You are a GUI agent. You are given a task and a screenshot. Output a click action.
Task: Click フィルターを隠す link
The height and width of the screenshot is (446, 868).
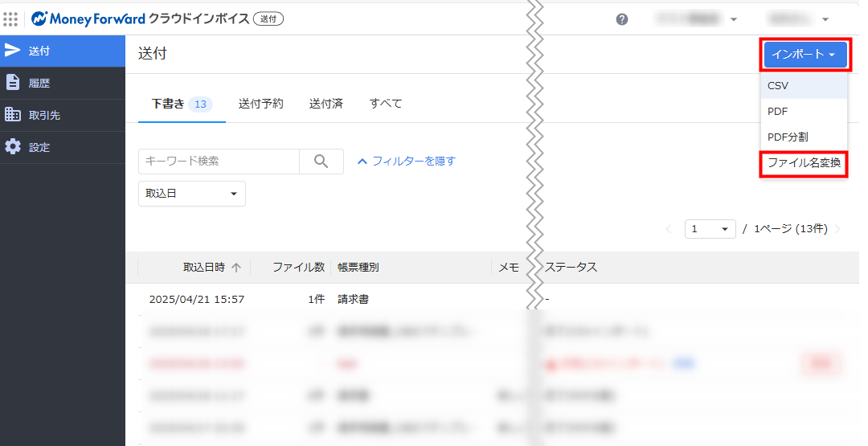point(407,161)
